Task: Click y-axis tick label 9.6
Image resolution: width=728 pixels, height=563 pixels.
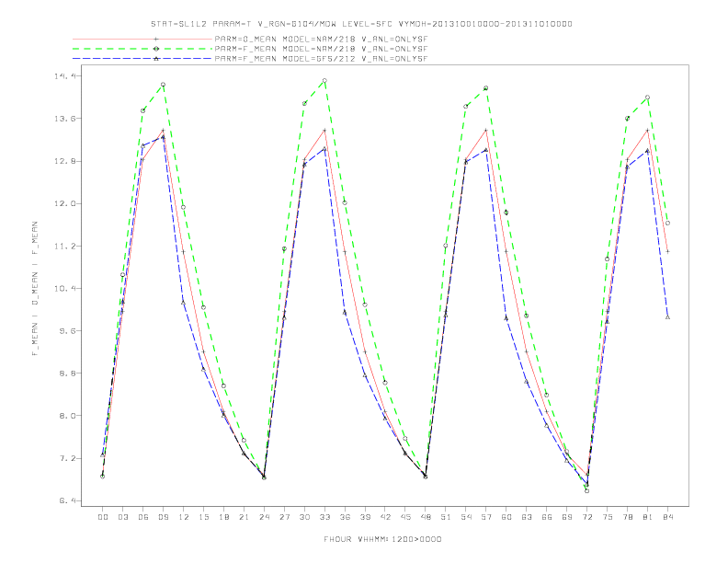Action: (x=68, y=331)
